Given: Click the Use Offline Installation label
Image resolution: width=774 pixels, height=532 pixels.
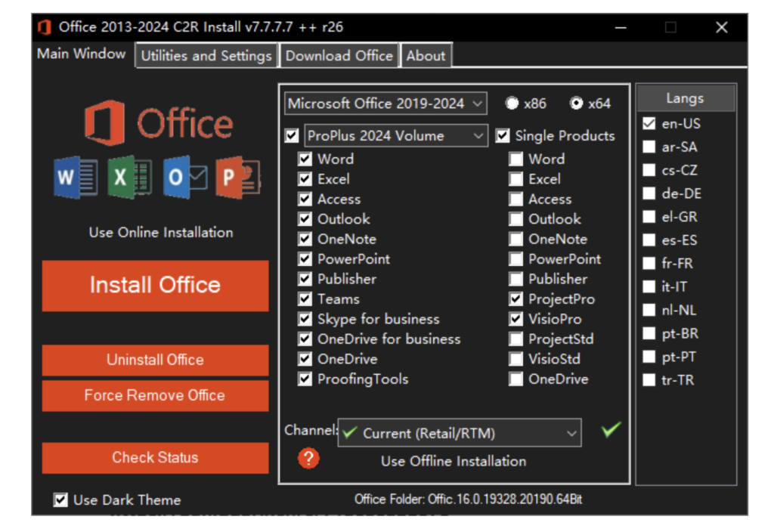Looking at the screenshot, I should (x=454, y=461).
